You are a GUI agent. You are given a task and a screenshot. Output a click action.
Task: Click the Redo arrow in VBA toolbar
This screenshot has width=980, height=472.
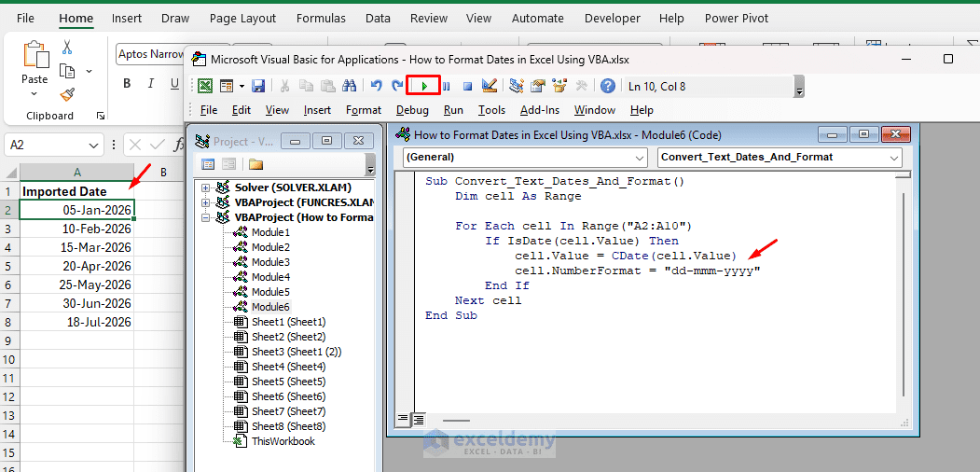point(397,86)
